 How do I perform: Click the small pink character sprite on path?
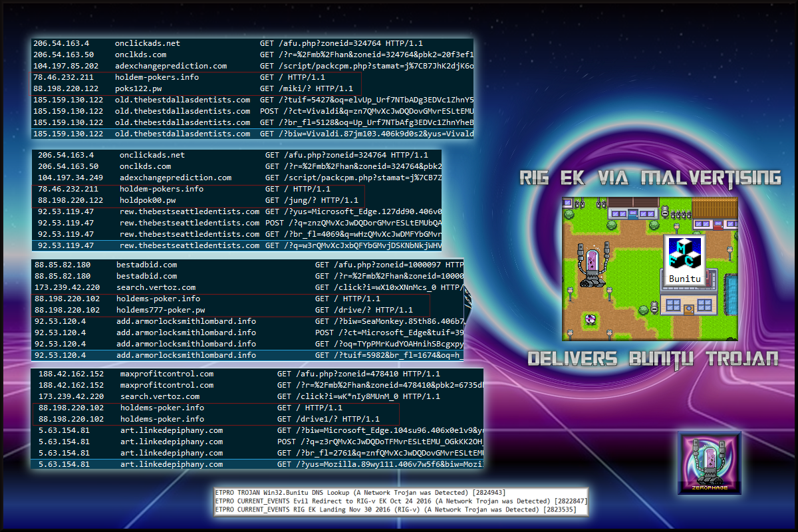point(589,319)
